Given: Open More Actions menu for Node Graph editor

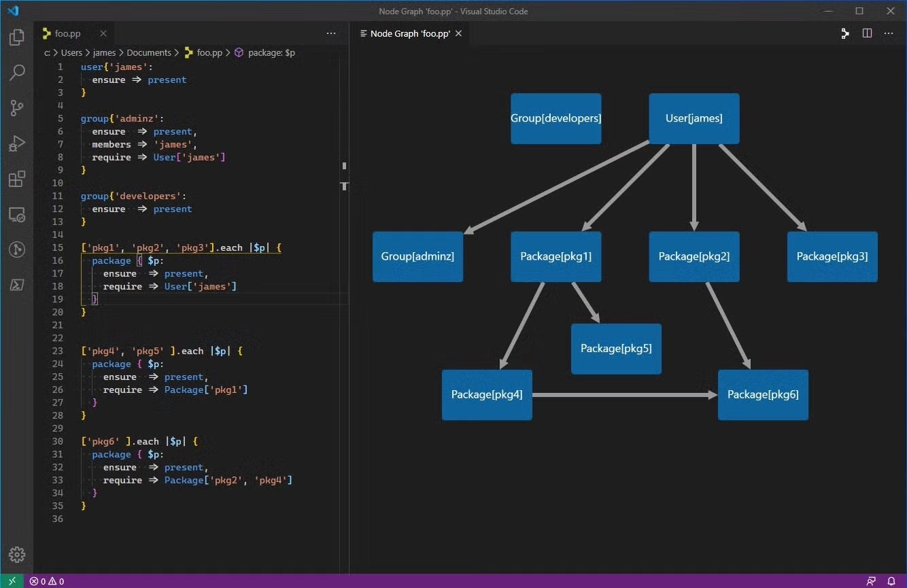Looking at the screenshot, I should pyautogui.click(x=889, y=33).
